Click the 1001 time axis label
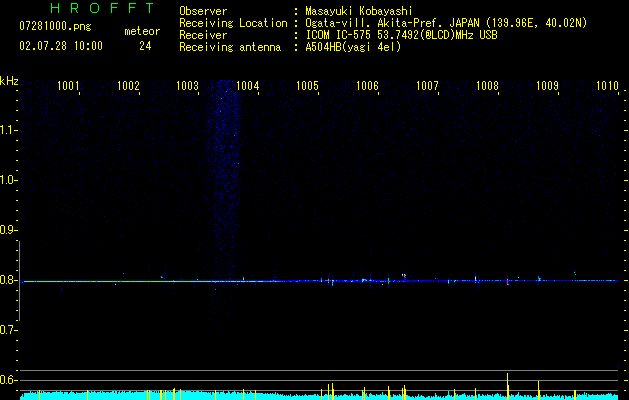629x400 pixels. point(68,86)
